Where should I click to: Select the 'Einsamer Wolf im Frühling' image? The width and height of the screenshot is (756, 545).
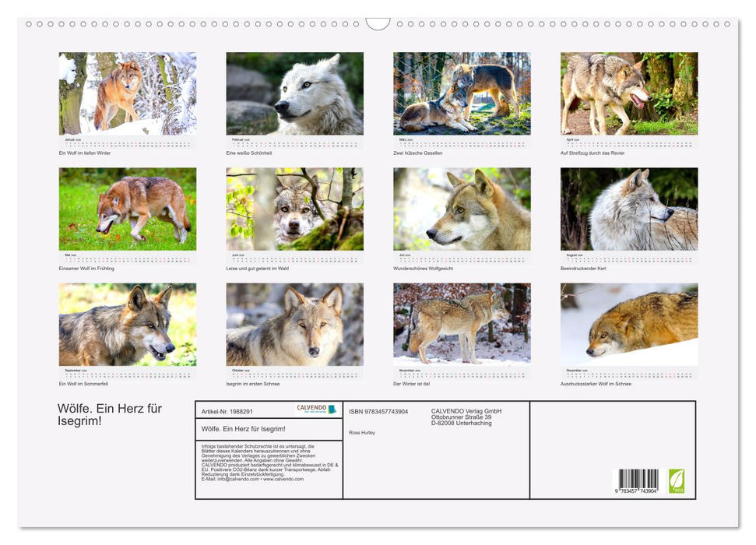pyautogui.click(x=128, y=209)
